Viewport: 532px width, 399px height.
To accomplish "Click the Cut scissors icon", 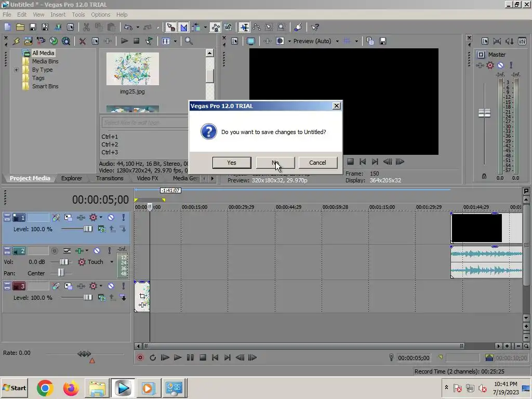I will [x=86, y=27].
